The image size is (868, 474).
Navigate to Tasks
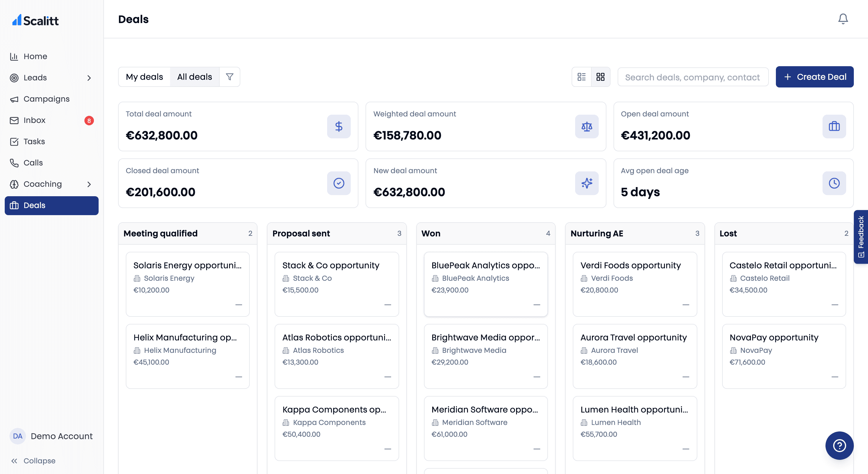coord(52,141)
